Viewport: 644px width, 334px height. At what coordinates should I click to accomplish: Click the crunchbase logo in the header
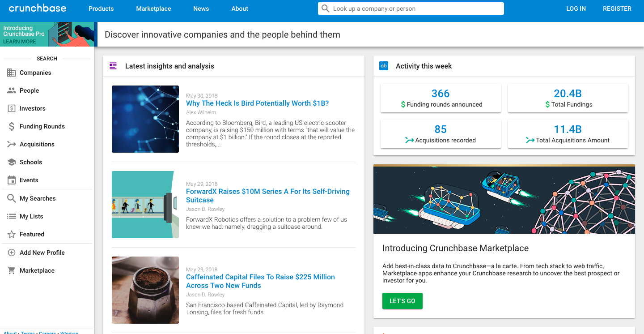tap(38, 8)
